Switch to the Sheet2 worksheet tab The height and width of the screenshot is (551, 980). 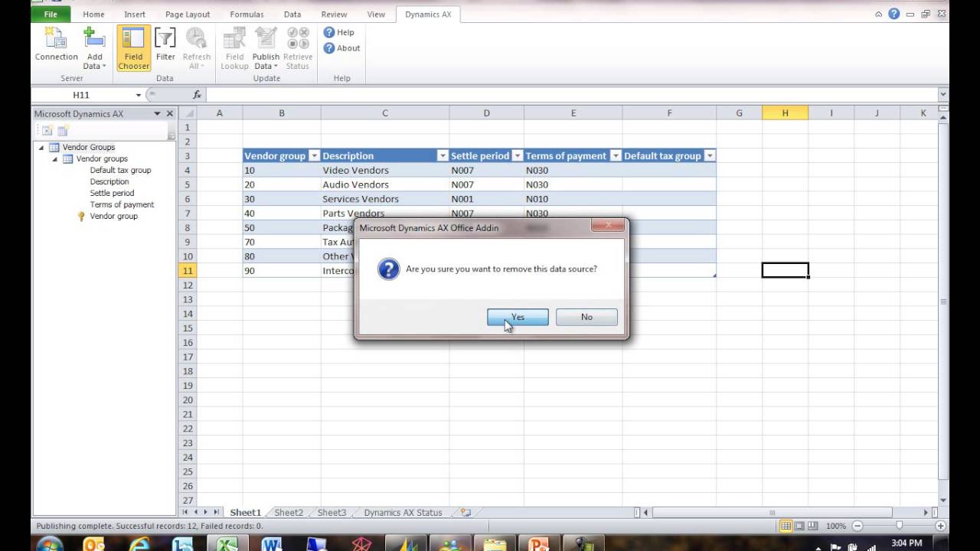point(289,513)
